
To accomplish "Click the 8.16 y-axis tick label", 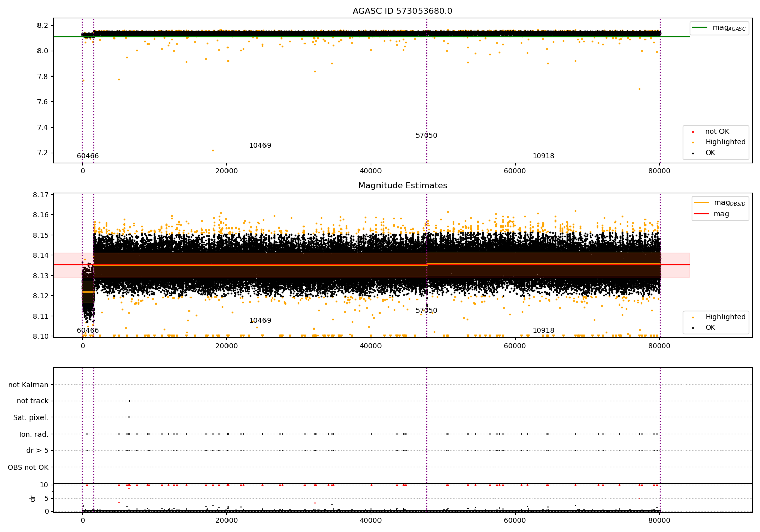I will [41, 215].
